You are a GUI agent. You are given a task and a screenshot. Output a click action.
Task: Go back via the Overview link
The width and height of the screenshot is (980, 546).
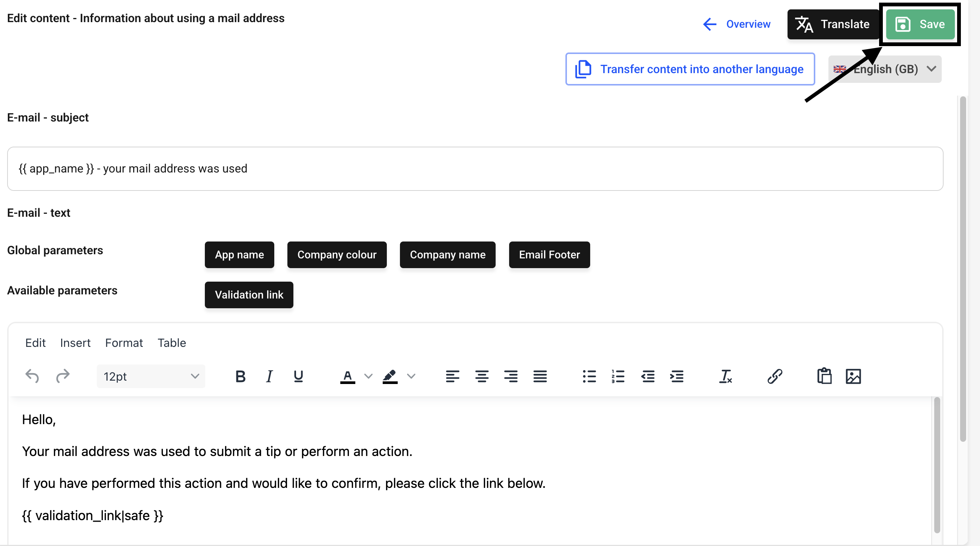[737, 24]
